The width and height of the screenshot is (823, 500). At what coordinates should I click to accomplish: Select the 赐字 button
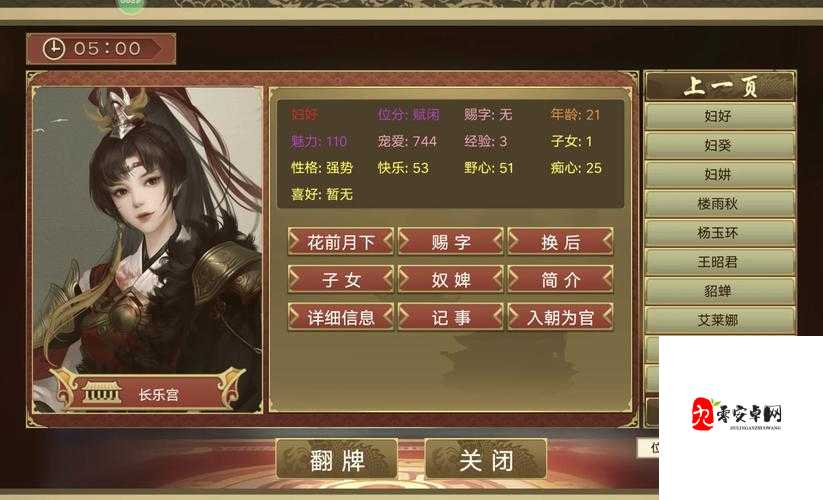coord(451,242)
